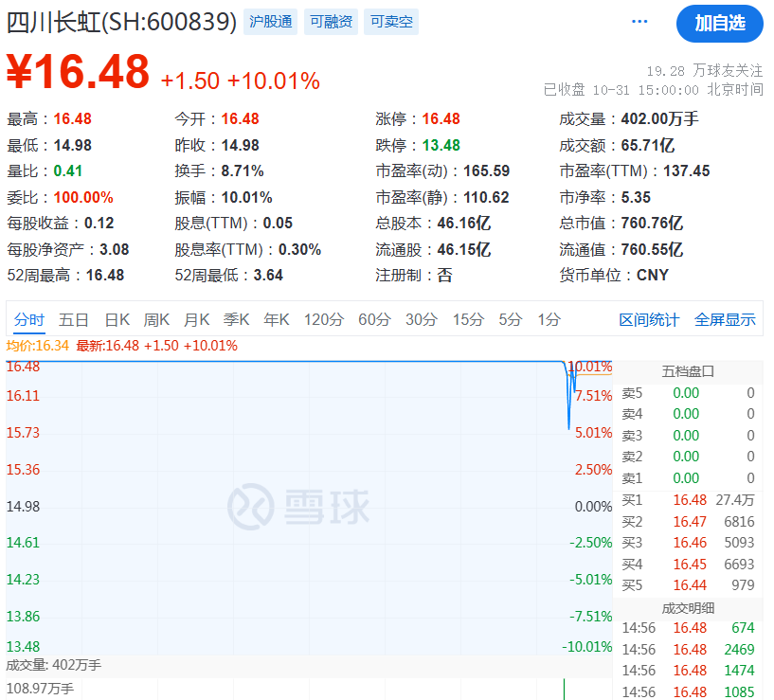This screenshot has height=700, width=774.
Task: Open the 日K chart tab
Action: [x=117, y=319]
